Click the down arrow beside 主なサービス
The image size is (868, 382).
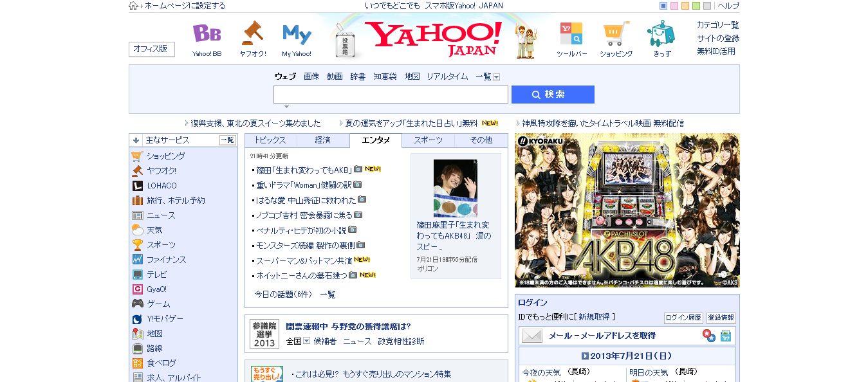[x=136, y=140]
